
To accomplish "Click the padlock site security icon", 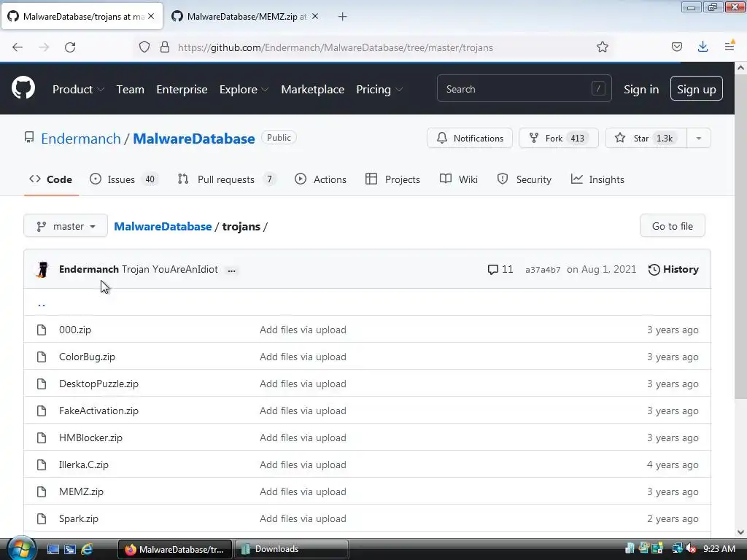I will coord(165,47).
